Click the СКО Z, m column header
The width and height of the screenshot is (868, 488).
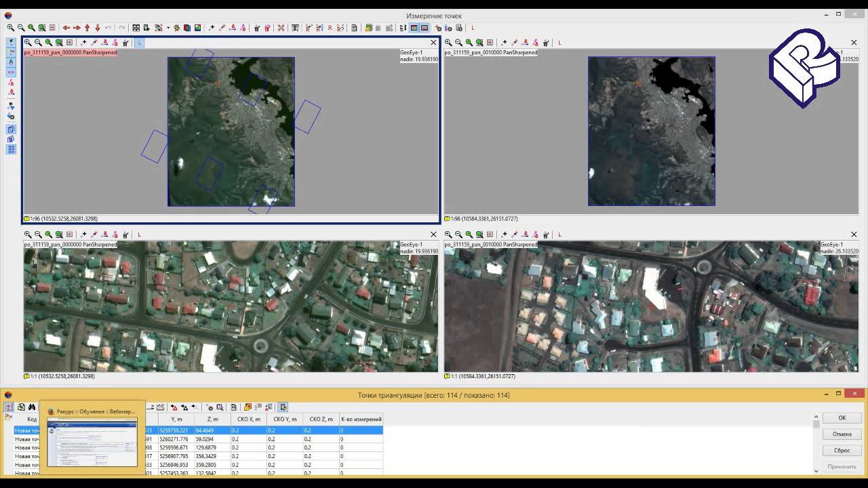[x=321, y=419]
